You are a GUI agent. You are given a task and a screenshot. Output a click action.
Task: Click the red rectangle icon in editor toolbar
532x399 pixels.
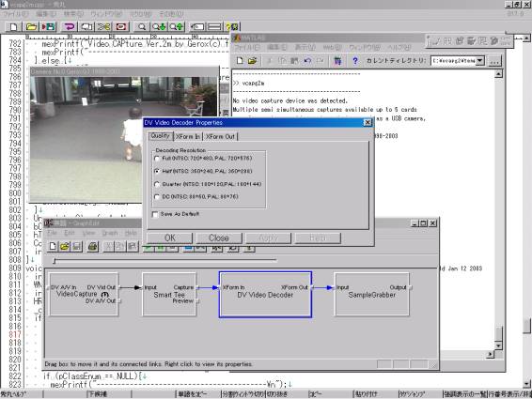point(121,26)
